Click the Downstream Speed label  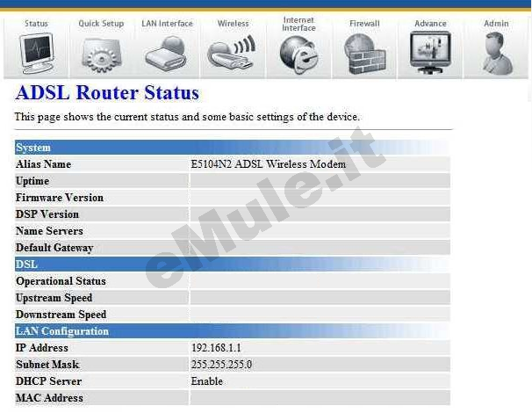[61, 315]
